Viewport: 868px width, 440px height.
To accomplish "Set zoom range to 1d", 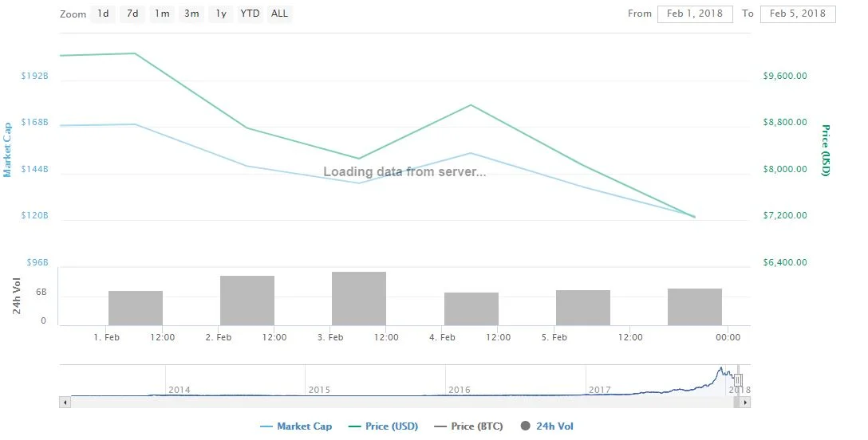I will (103, 14).
